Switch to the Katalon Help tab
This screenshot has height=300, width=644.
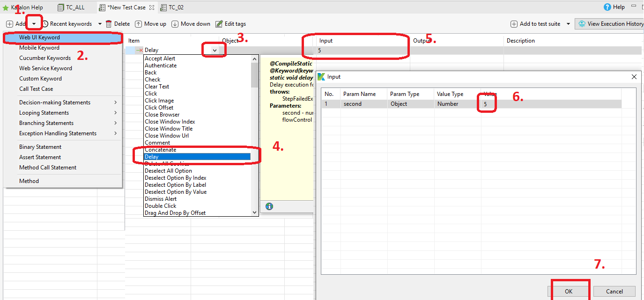point(23,7)
